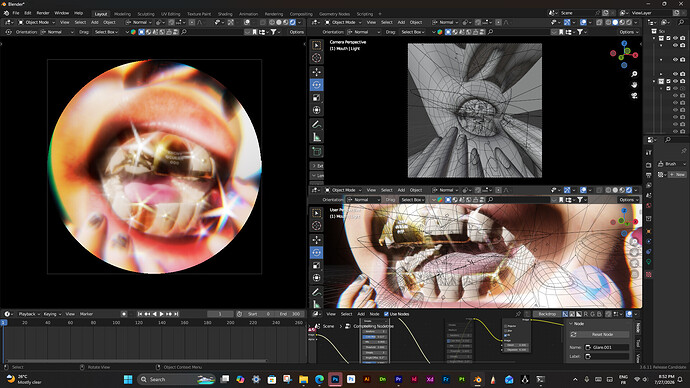690x388 pixels.
Task: Open the compositor Node menu
Action: tap(374, 314)
